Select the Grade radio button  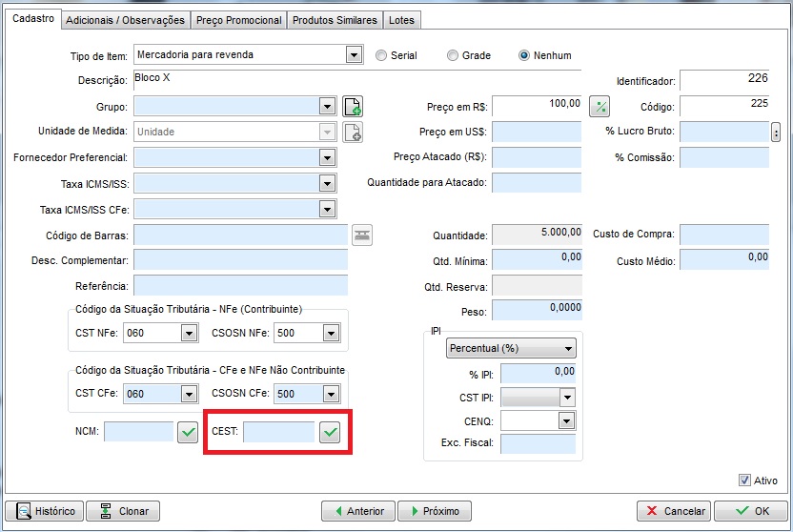coord(453,55)
